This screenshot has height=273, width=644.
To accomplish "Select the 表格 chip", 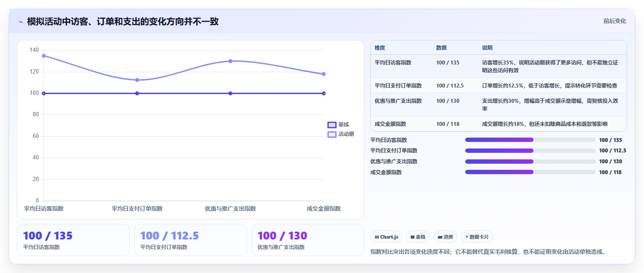I will (418, 237).
